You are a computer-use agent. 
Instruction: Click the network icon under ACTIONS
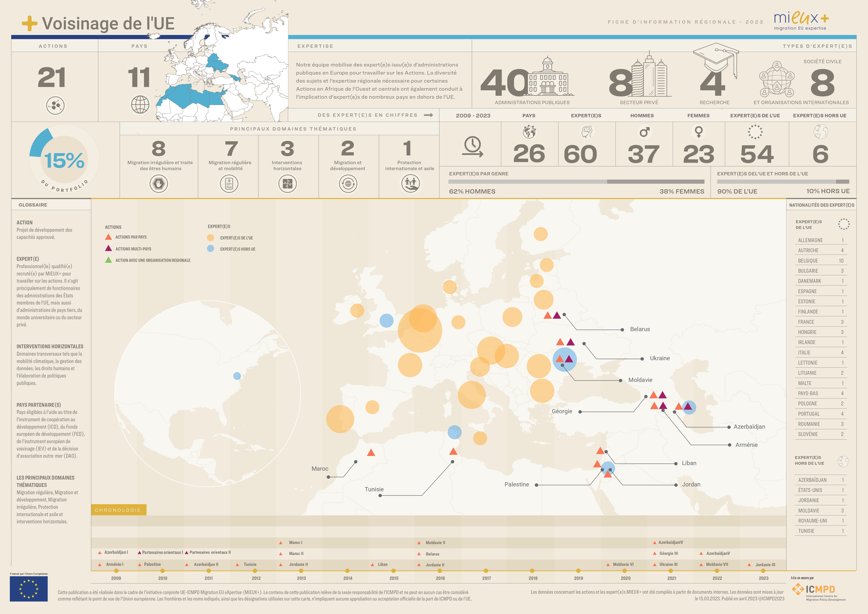click(56, 105)
